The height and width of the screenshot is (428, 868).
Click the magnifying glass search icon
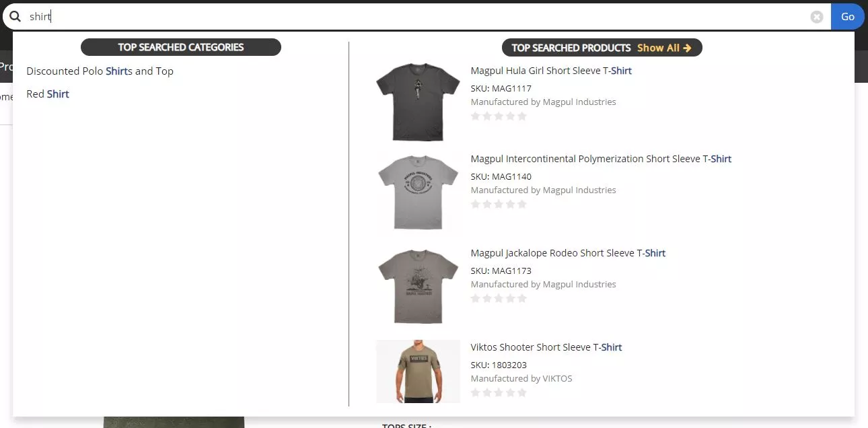[15, 17]
